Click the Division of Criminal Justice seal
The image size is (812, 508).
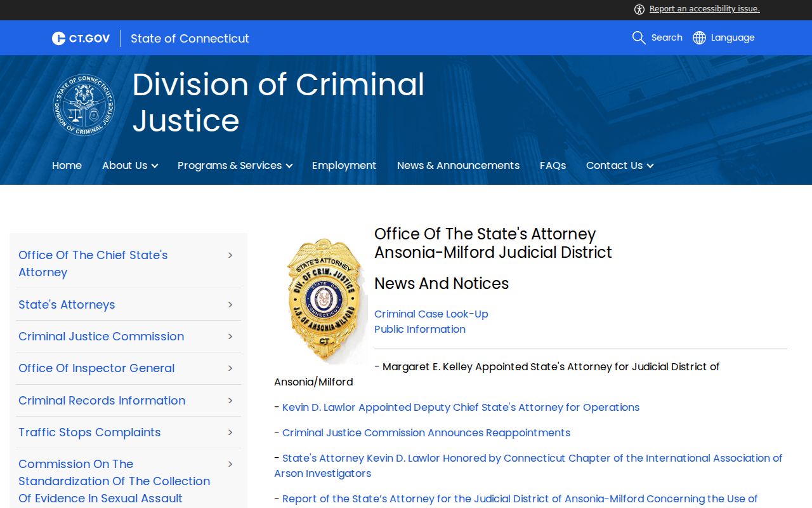(x=84, y=105)
